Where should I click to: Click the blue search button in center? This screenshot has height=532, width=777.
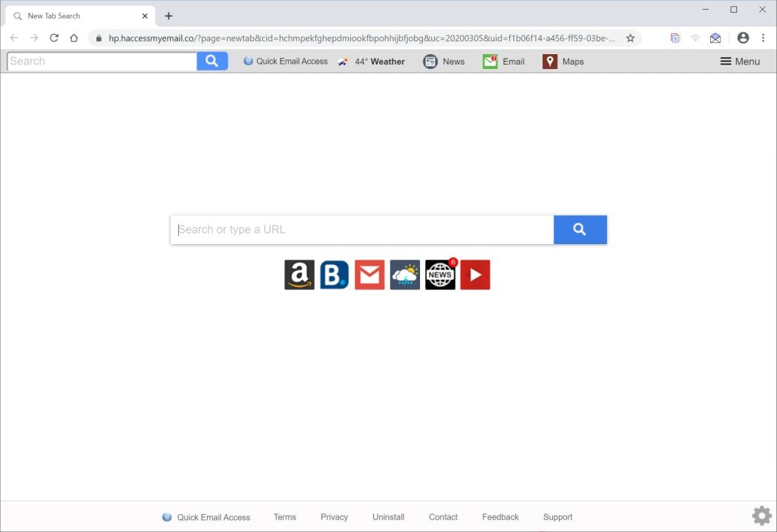click(x=580, y=229)
